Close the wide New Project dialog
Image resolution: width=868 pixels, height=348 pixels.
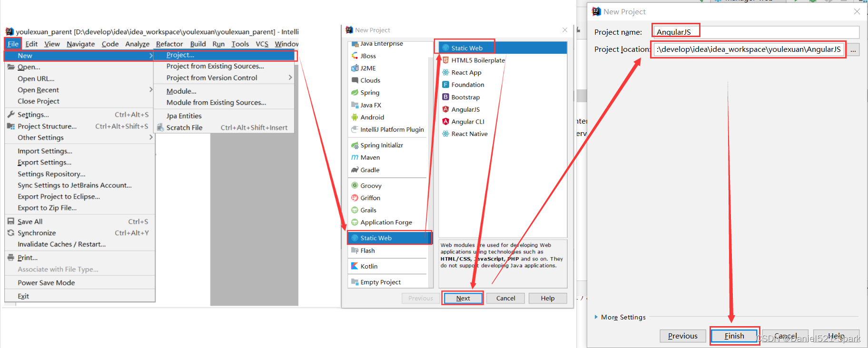coord(857,11)
